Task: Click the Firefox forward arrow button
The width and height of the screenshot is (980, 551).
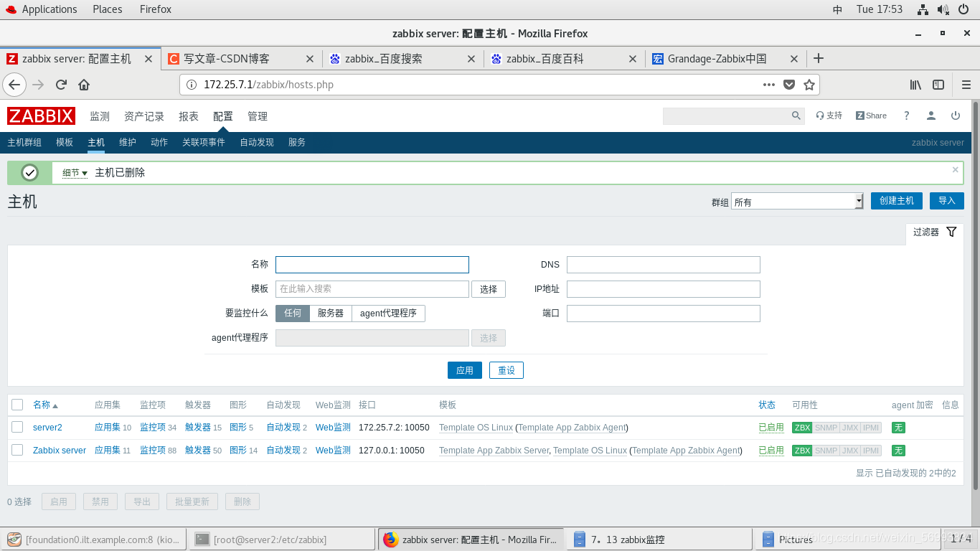Action: [38, 85]
